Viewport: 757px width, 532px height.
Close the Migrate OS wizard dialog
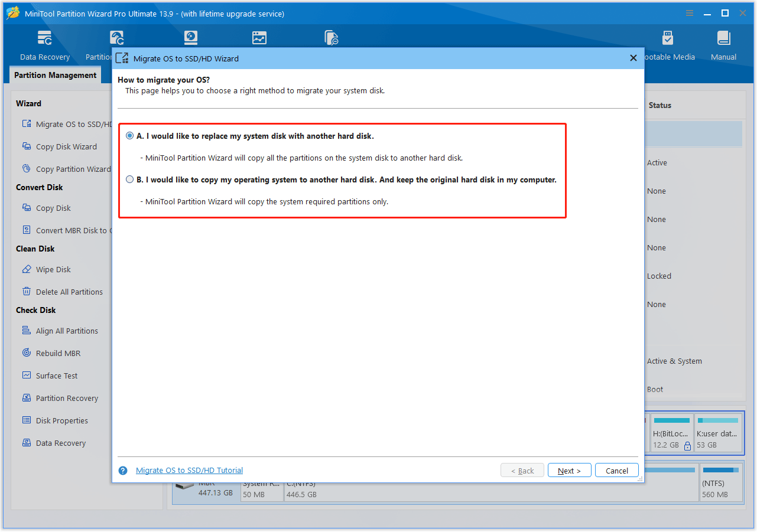coord(633,58)
